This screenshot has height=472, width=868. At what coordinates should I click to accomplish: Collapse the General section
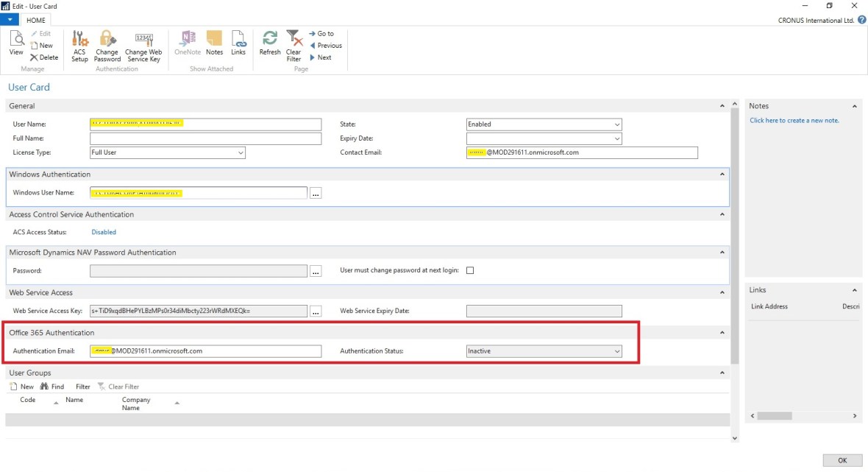point(722,106)
